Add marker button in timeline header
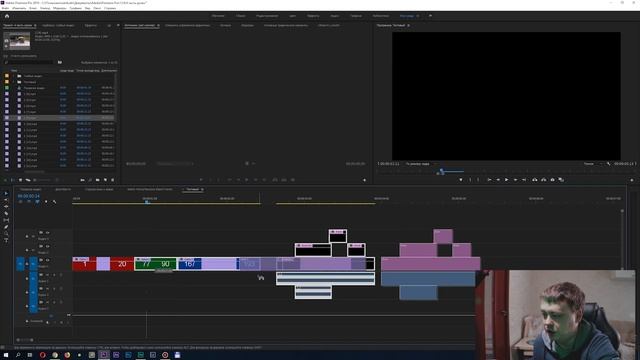640x360 pixels. pos(46,202)
